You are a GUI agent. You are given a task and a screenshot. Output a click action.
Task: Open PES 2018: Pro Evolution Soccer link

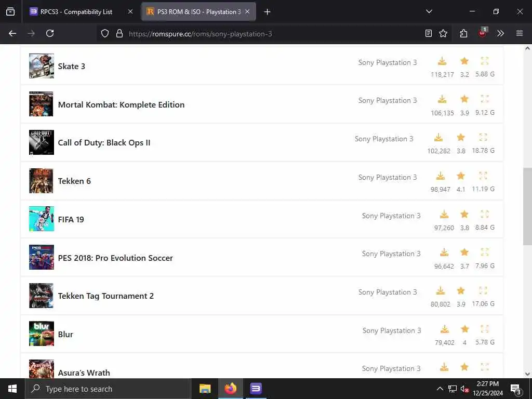tap(116, 258)
